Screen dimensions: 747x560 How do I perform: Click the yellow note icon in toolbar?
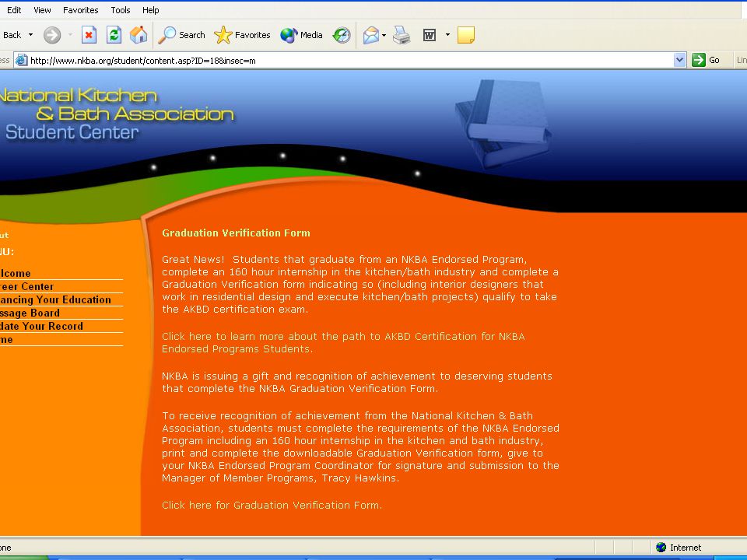466,35
